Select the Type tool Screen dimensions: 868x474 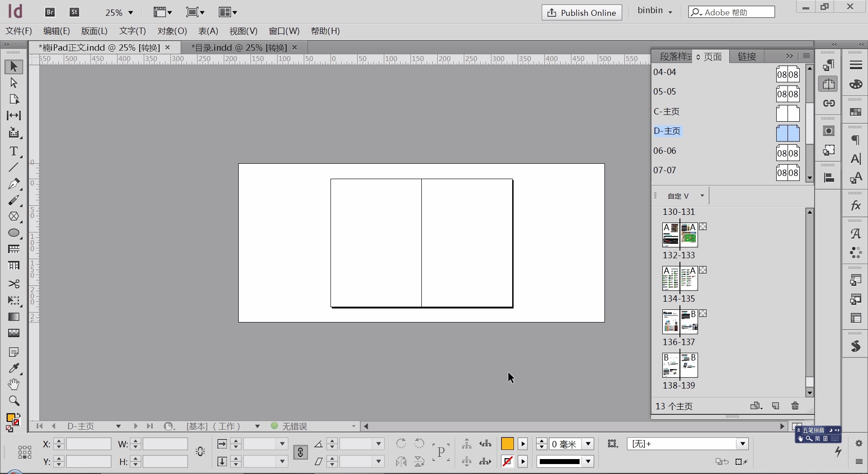coord(14,151)
